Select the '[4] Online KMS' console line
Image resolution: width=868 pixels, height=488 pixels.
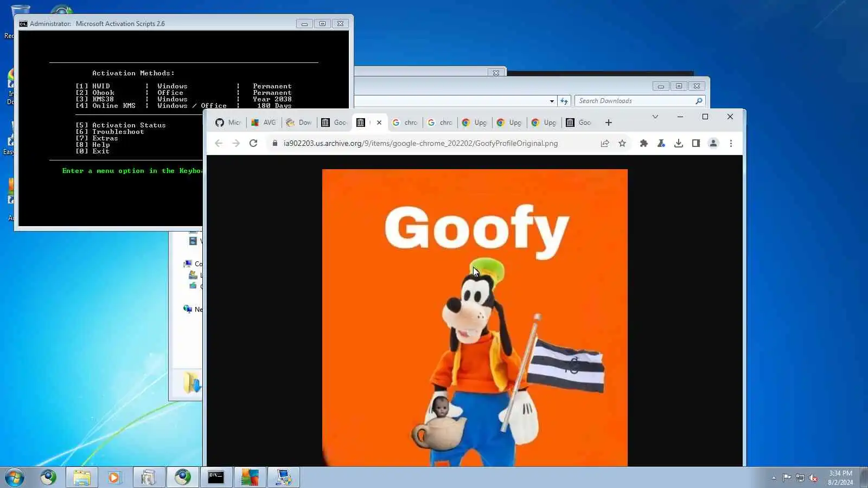point(184,106)
